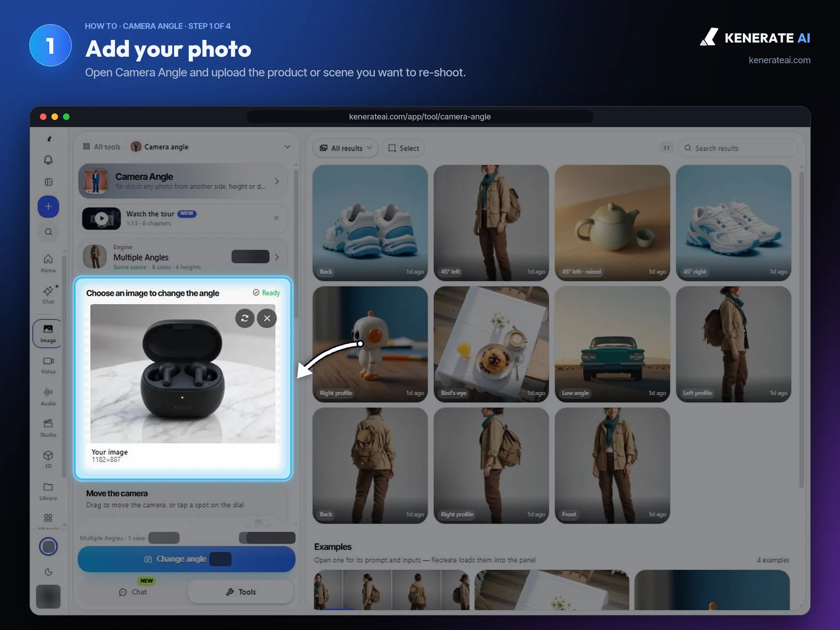Open Chat in the left sidebar

tap(48, 295)
